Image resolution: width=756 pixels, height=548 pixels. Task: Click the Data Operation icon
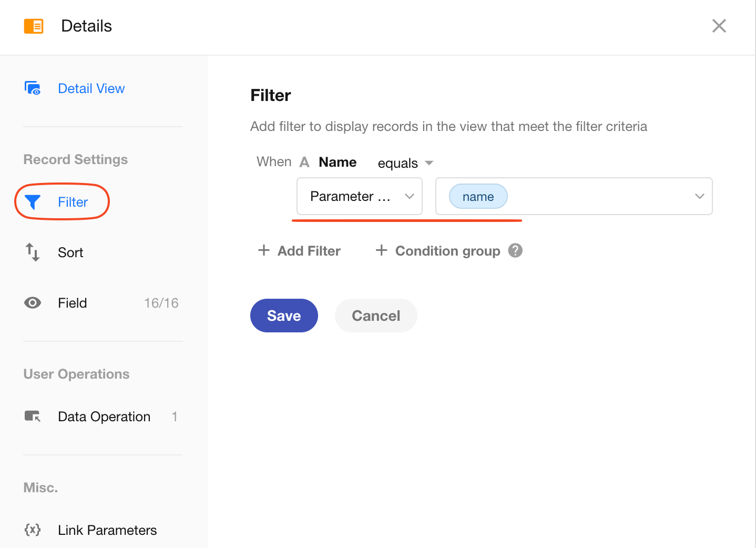click(33, 417)
